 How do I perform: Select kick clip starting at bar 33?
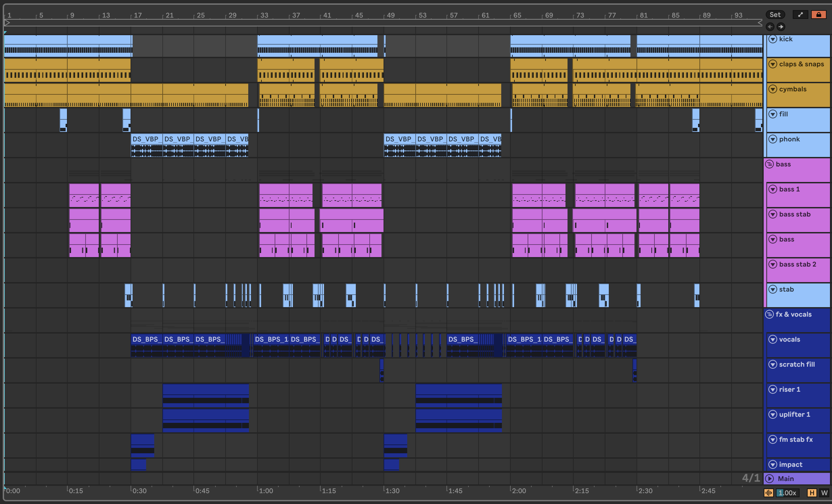click(317, 46)
